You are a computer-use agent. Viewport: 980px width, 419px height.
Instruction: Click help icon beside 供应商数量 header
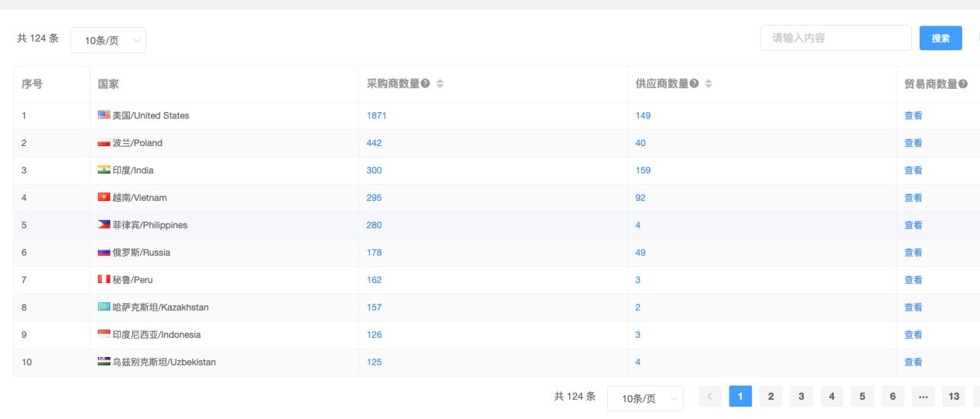coord(695,84)
